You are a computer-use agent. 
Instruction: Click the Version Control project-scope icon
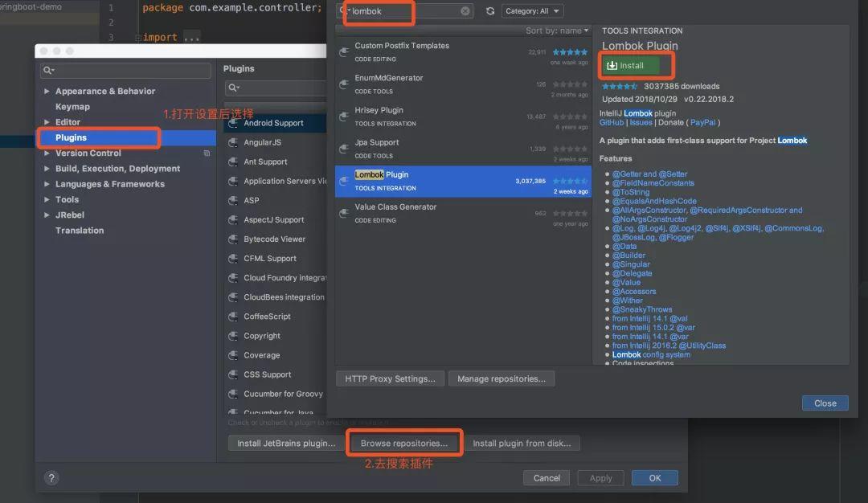pyautogui.click(x=207, y=153)
